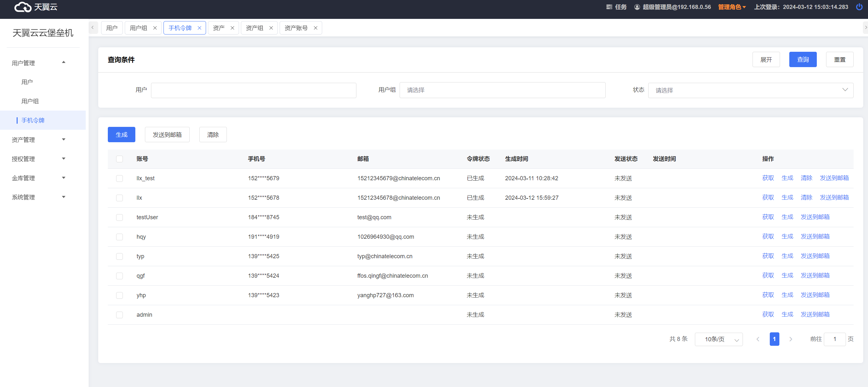Click the blue 查询 search button
This screenshot has width=868, height=387.
803,59
